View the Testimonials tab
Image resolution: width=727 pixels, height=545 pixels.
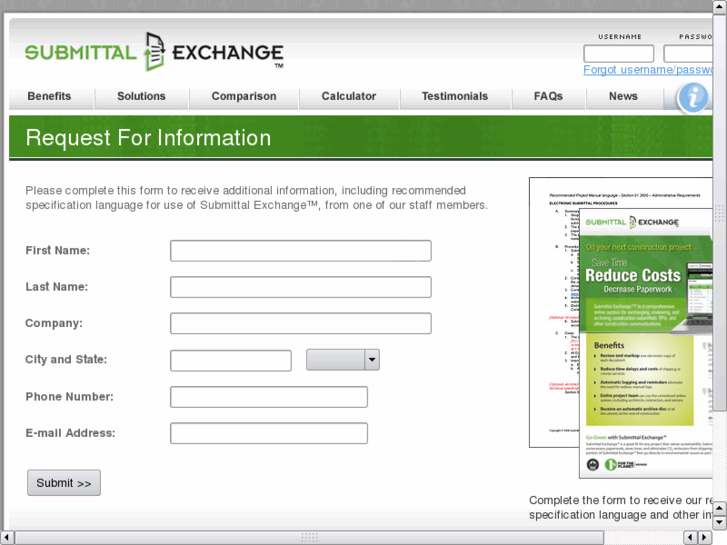coord(455,96)
